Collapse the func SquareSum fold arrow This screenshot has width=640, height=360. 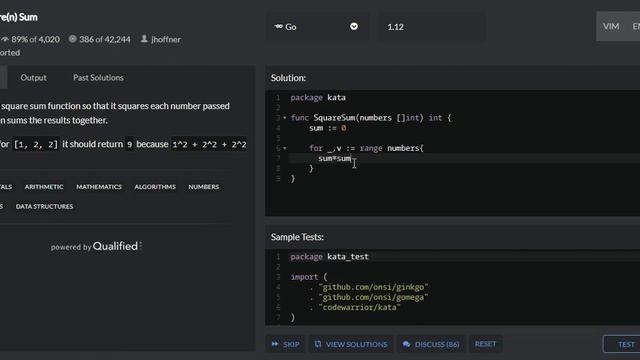[284, 118]
